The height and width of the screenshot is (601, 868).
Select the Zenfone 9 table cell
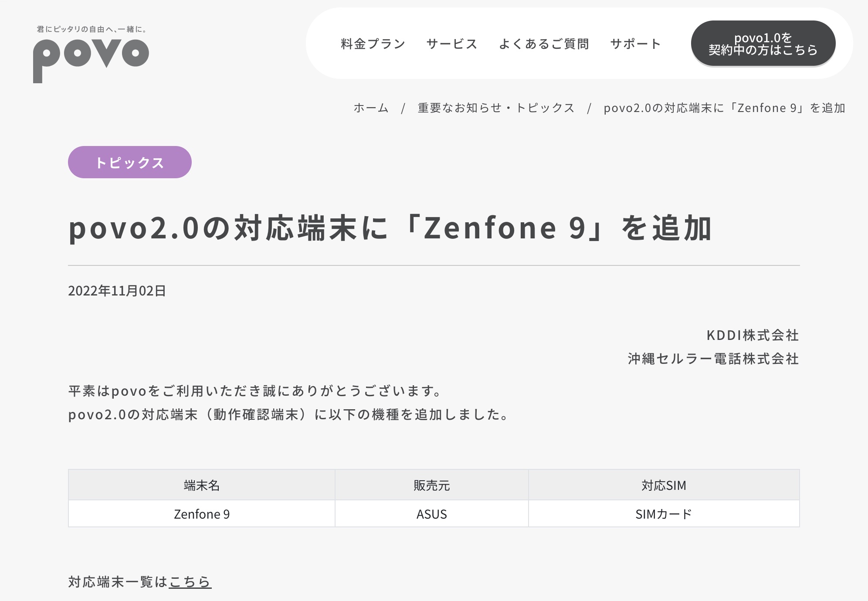tap(202, 514)
